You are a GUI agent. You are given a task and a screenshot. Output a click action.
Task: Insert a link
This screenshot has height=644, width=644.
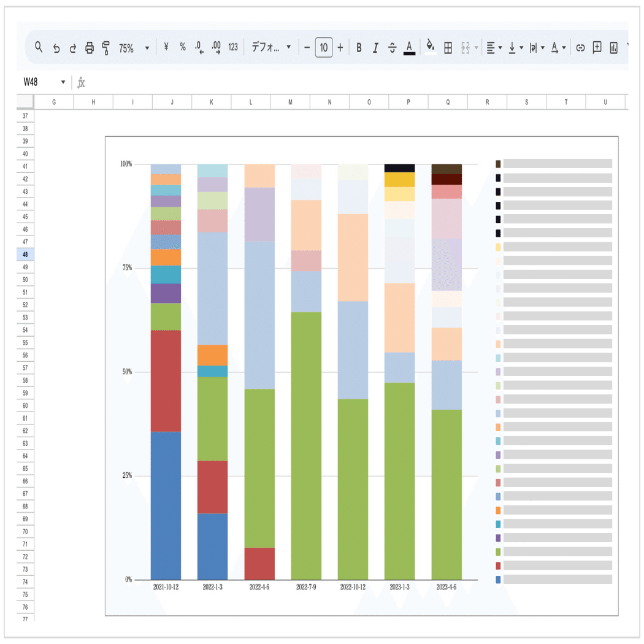tap(580, 48)
